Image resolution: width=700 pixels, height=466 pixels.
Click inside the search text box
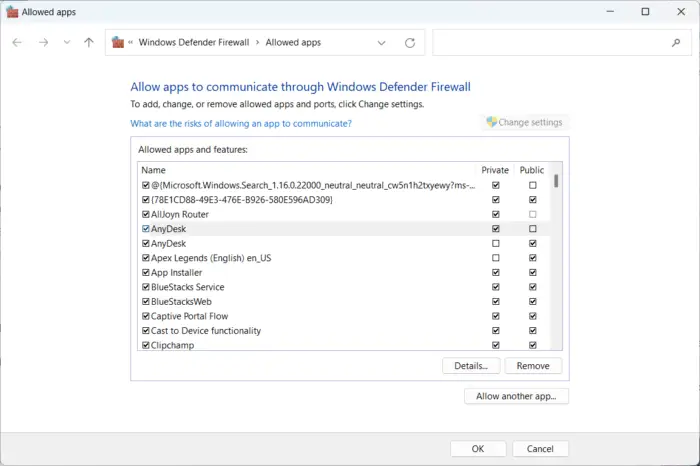pos(550,43)
